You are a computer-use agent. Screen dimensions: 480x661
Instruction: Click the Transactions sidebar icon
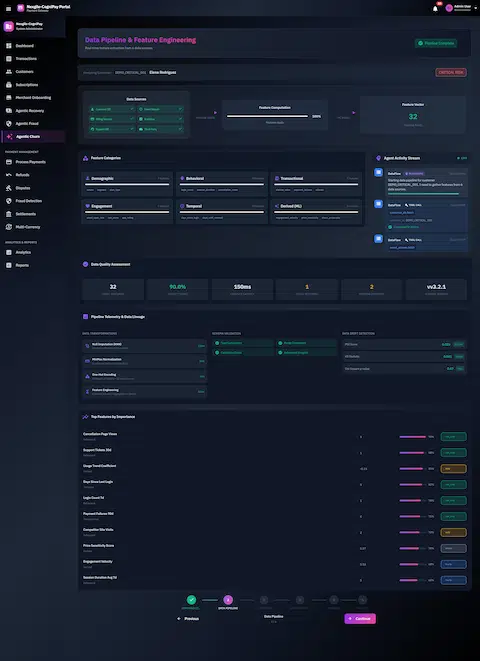9,59
